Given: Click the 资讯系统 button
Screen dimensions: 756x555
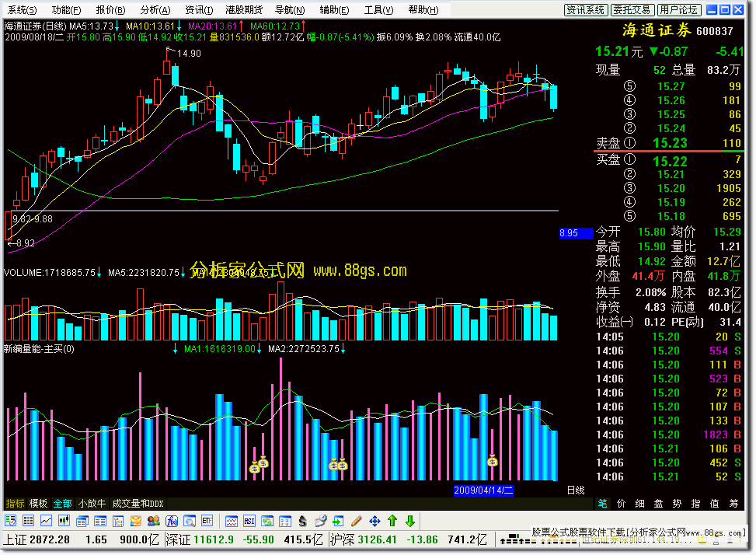Looking at the screenshot, I should [x=585, y=9].
